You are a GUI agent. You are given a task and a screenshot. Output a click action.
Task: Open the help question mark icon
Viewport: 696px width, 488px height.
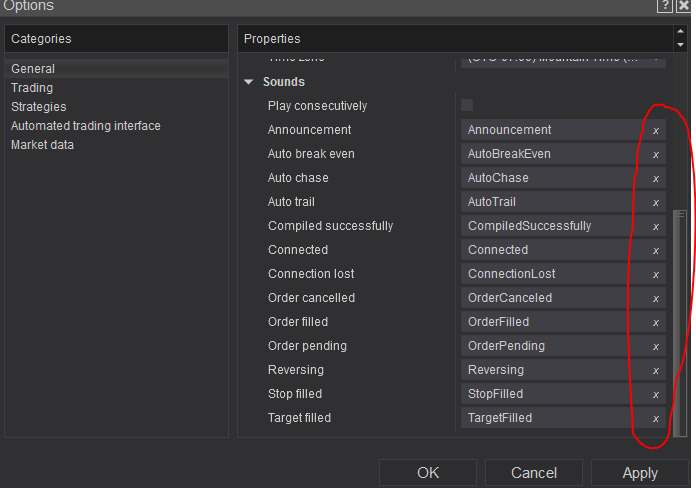665,6
